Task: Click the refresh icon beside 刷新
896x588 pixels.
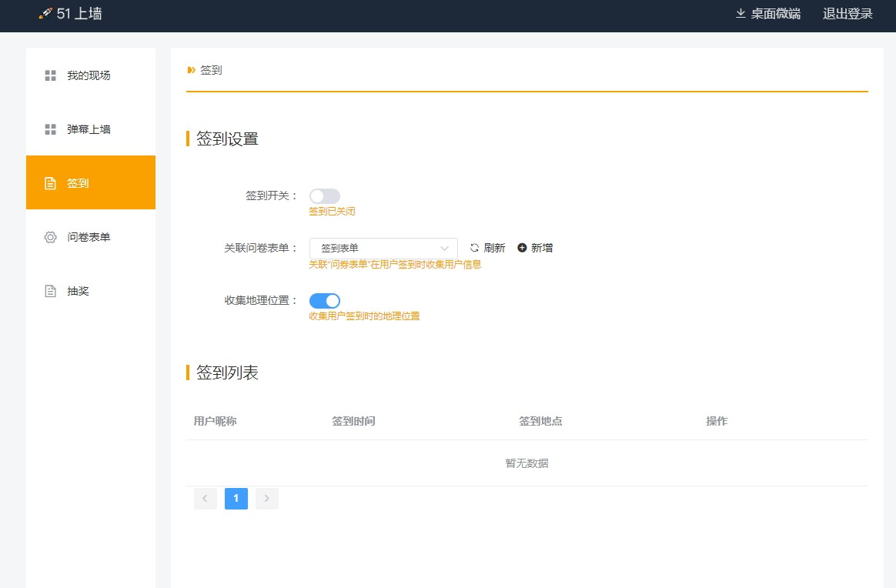Action: [x=474, y=248]
